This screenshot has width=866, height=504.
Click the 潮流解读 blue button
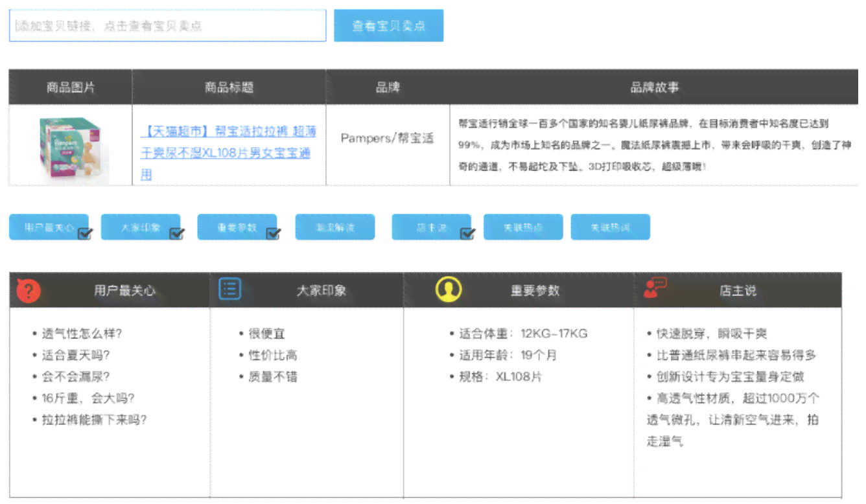[x=335, y=227]
